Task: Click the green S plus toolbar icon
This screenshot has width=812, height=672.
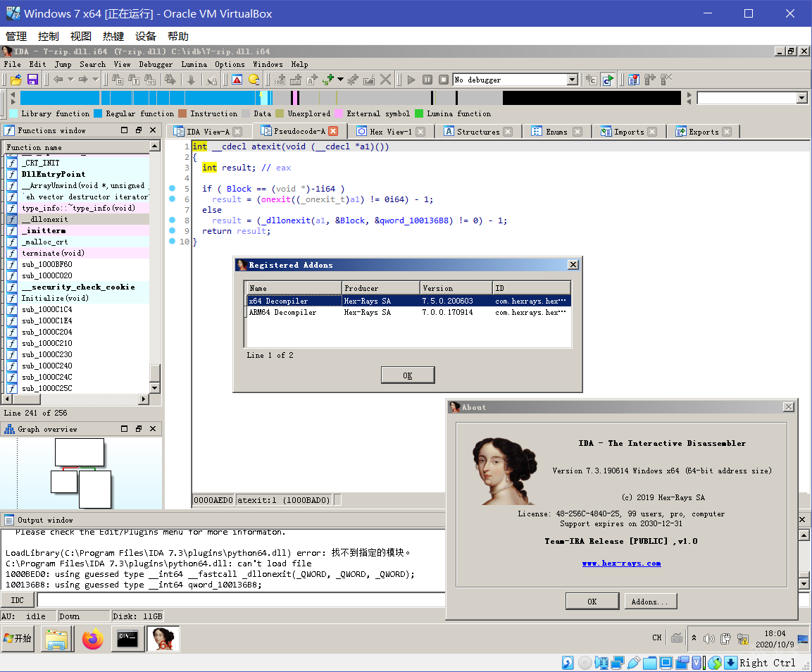Action: 327,80
